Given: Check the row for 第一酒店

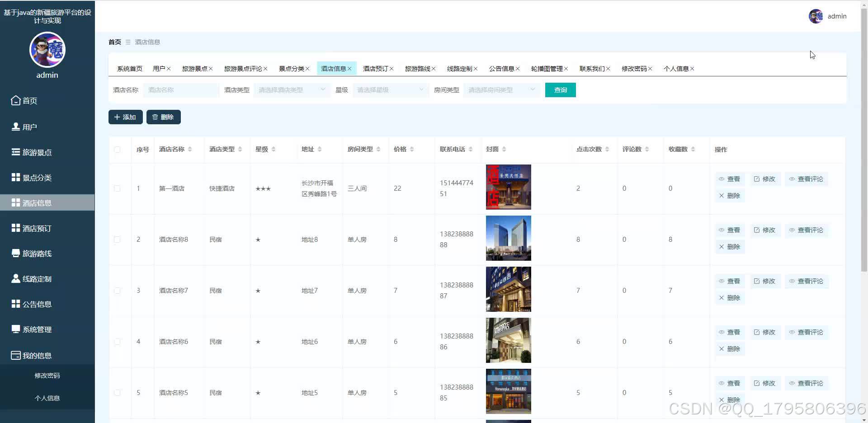Looking at the screenshot, I should [117, 188].
